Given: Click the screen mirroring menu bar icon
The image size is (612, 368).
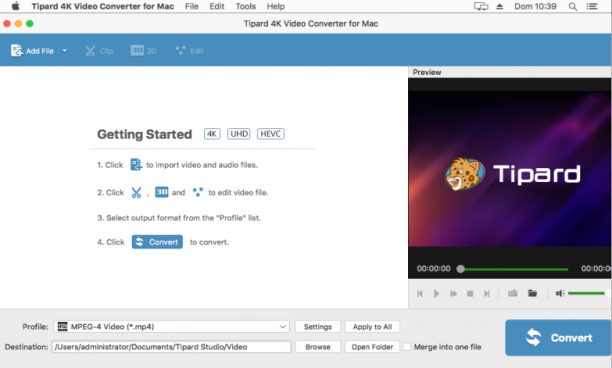Looking at the screenshot, I should 481,6.
